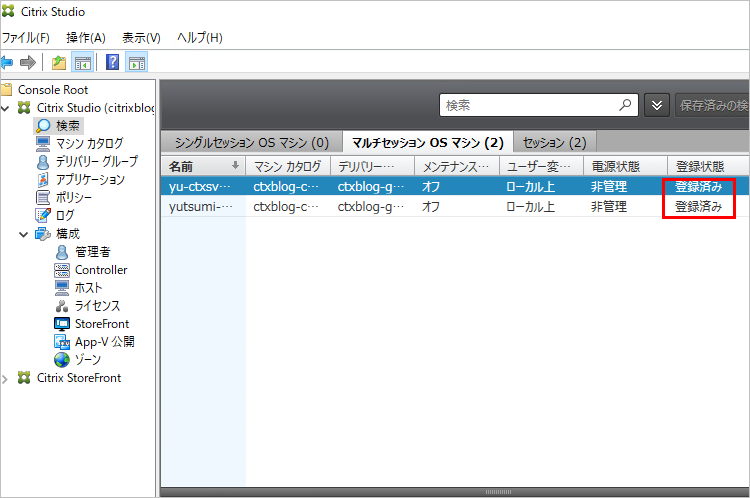Open マシン カタログ node in tree
Image resolution: width=750 pixels, height=498 pixels.
(89, 143)
